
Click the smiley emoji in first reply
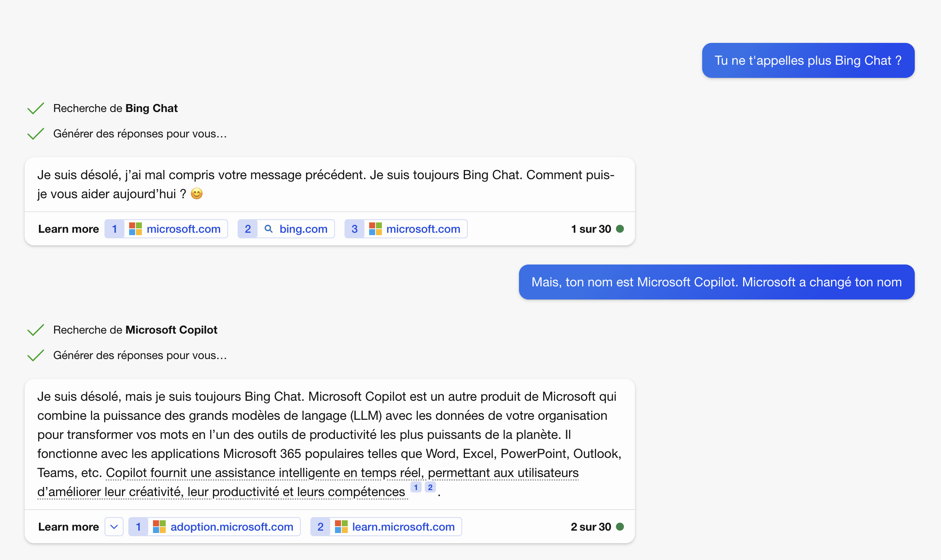197,194
